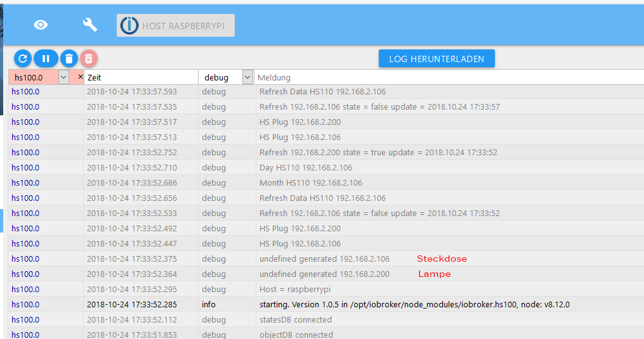Pause log updates
This screenshot has height=339, width=644.
tap(46, 59)
